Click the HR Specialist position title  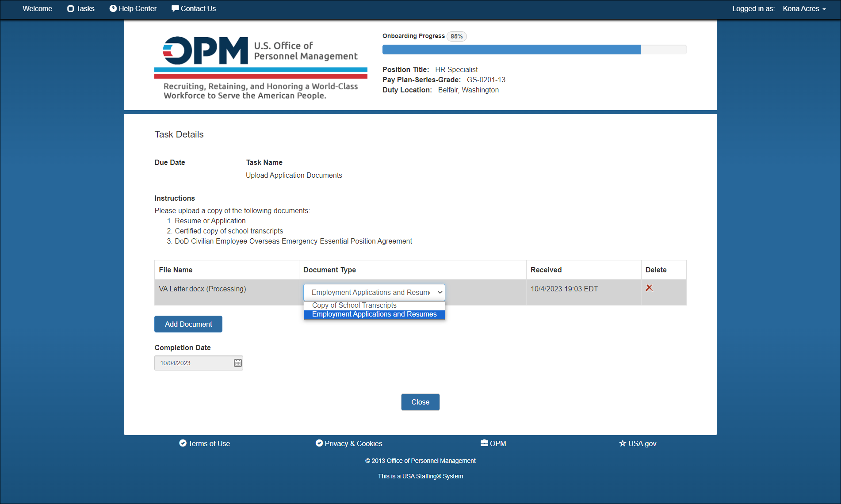tap(456, 69)
